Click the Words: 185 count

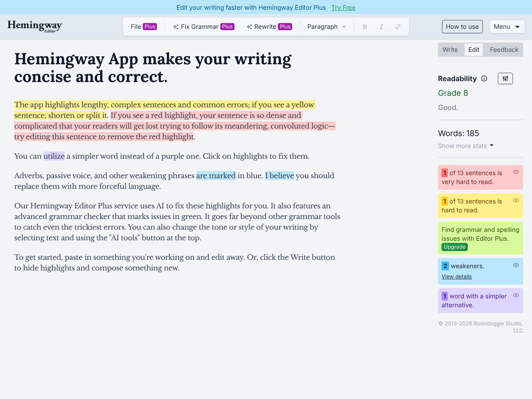click(x=458, y=133)
